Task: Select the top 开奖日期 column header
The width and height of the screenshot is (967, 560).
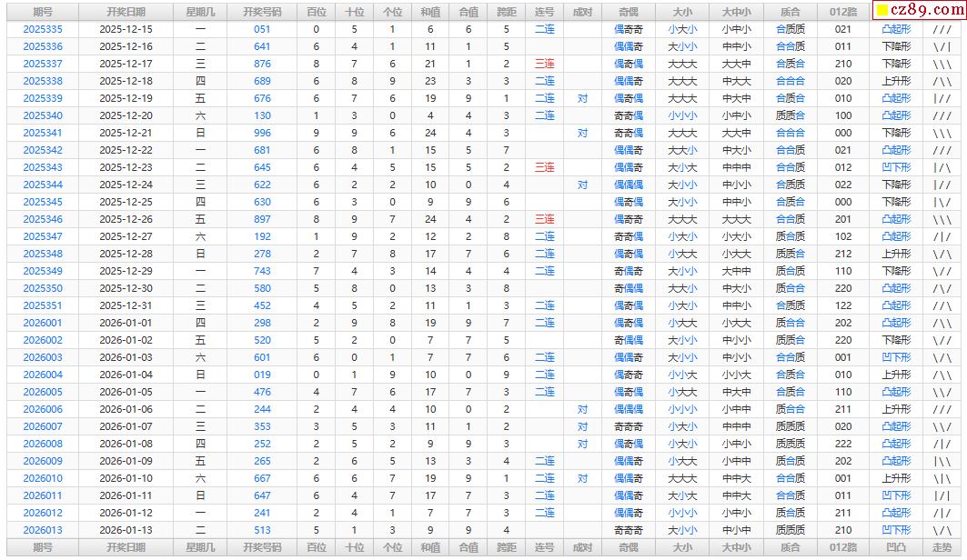Action: pos(126,12)
